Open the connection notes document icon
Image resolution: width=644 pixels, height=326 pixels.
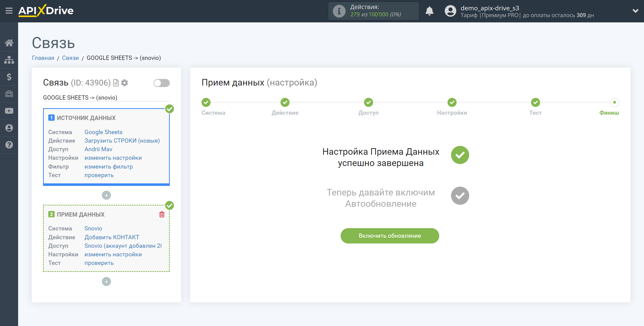[116, 83]
